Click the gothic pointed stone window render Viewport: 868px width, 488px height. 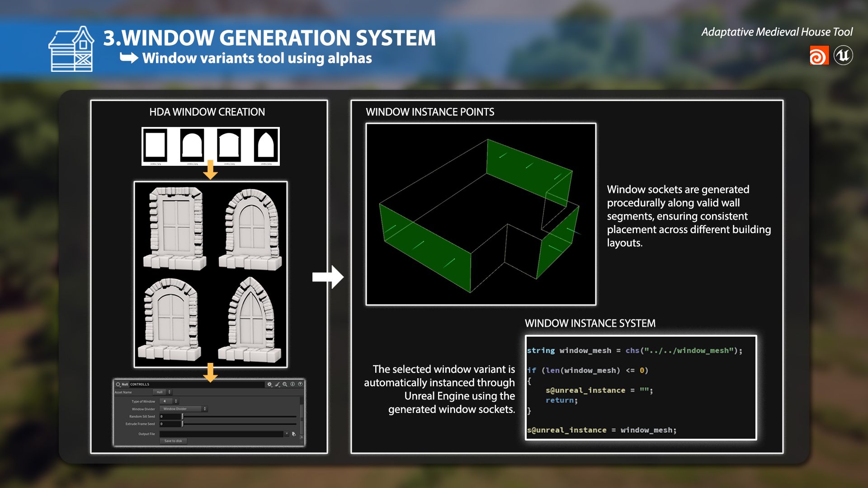coord(250,319)
